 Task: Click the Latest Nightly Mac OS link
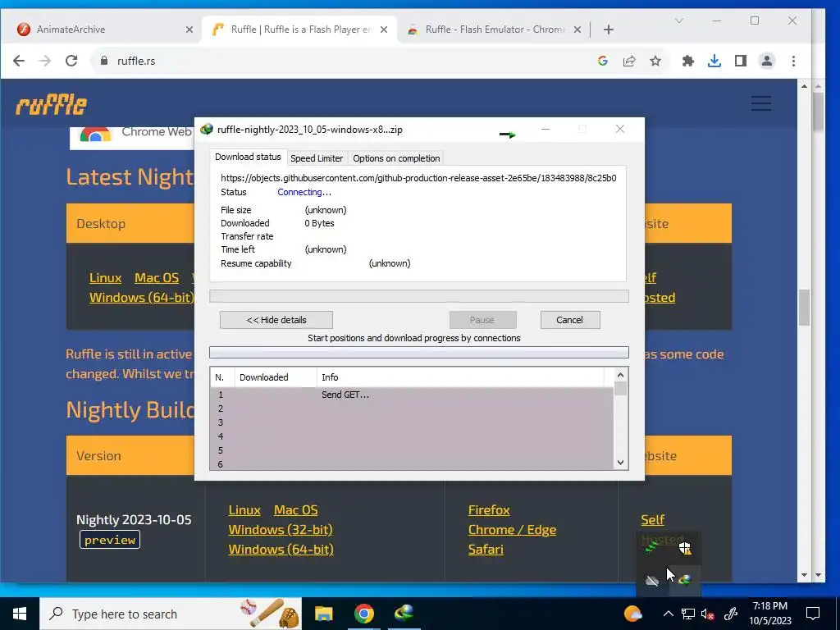coord(157,278)
